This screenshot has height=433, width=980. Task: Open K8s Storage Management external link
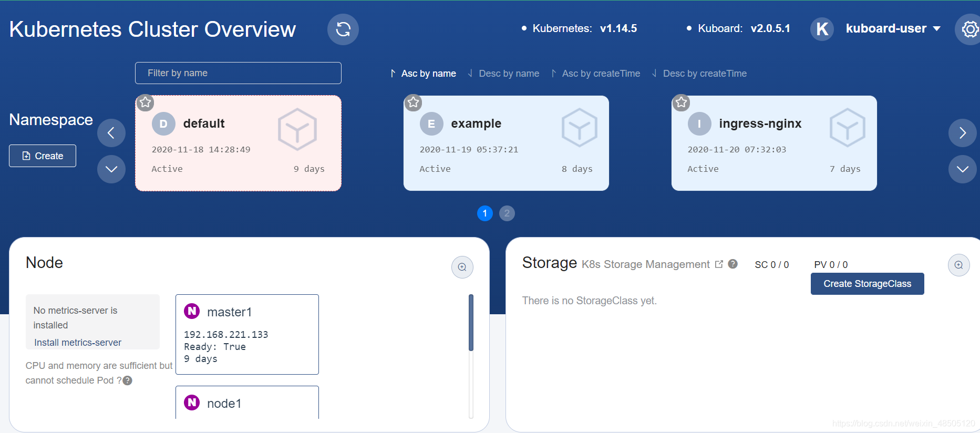coord(652,264)
